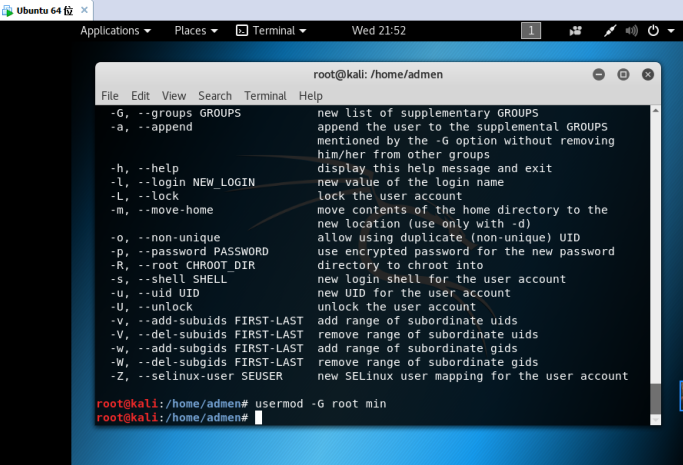This screenshot has width=683, height=465.
Task: Maximize the terminal window
Action: pos(623,74)
